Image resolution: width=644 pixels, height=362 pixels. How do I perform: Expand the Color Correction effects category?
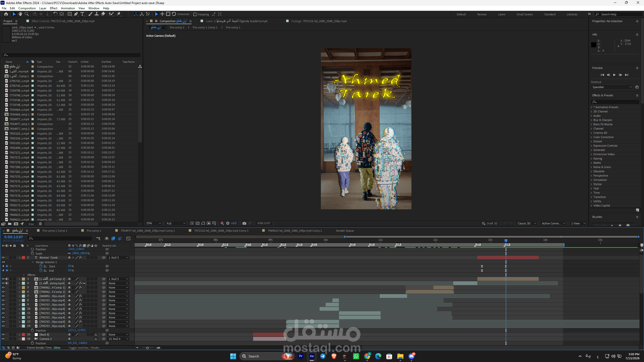pyautogui.click(x=603, y=137)
